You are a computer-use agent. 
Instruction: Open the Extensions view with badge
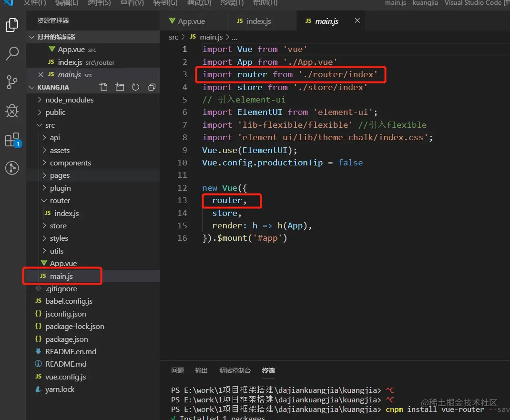(13, 140)
